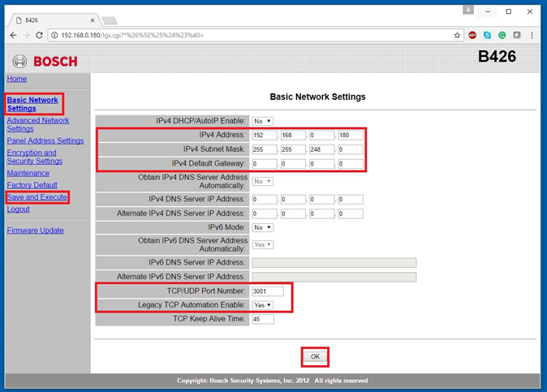Click IPv4 DNS Server first octet field
Image resolution: width=547 pixels, height=392 pixels.
point(265,199)
